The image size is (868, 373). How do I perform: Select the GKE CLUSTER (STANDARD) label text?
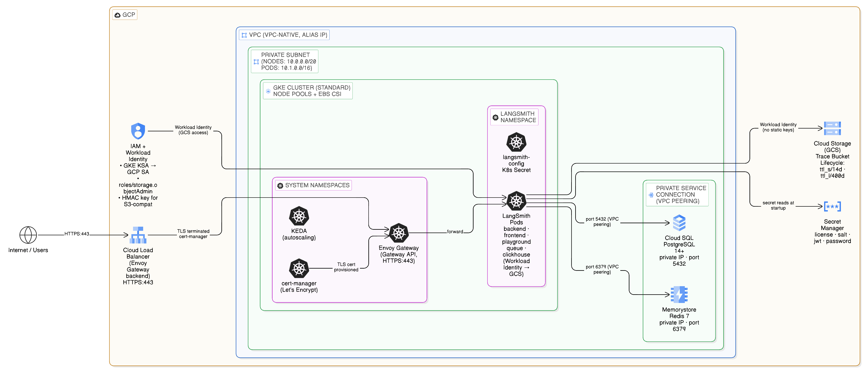click(312, 91)
